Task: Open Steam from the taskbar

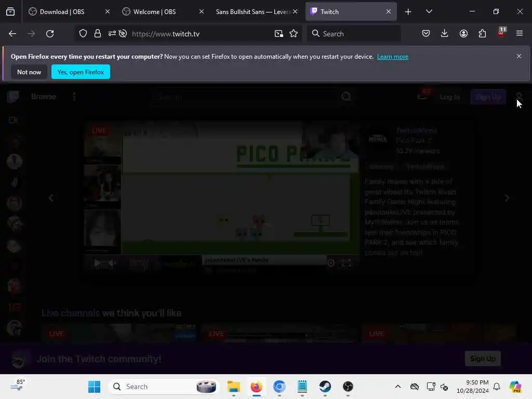Action: (325, 387)
